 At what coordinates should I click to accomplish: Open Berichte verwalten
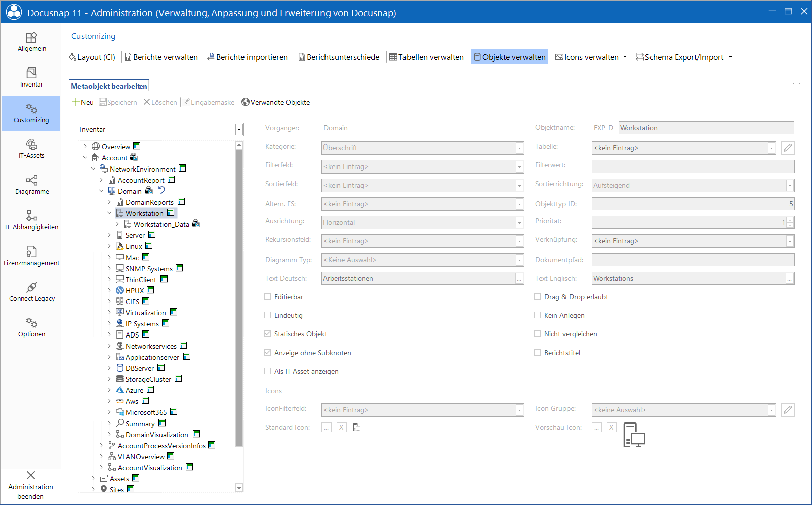pyautogui.click(x=161, y=57)
